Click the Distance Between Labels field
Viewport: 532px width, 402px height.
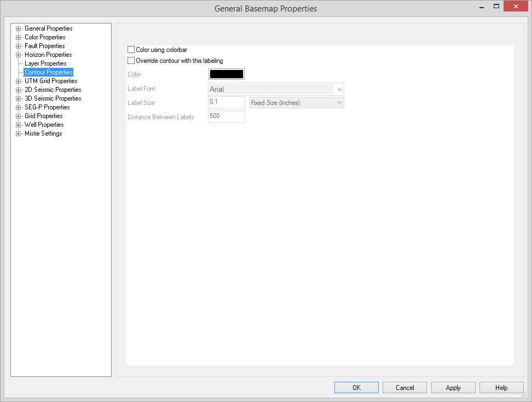click(x=226, y=116)
